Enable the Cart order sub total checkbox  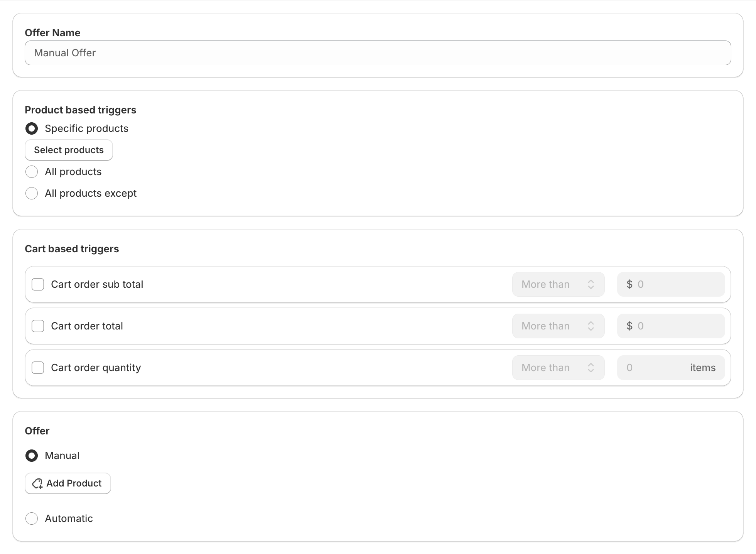[x=38, y=284]
